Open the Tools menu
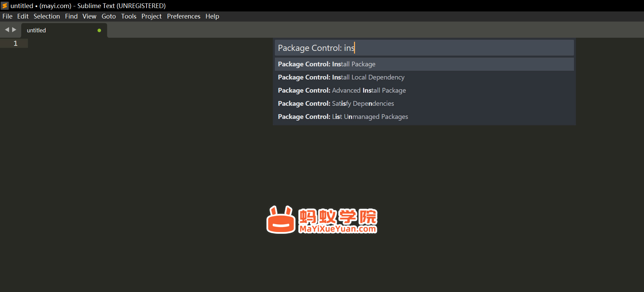The height and width of the screenshot is (292, 644). (129, 16)
